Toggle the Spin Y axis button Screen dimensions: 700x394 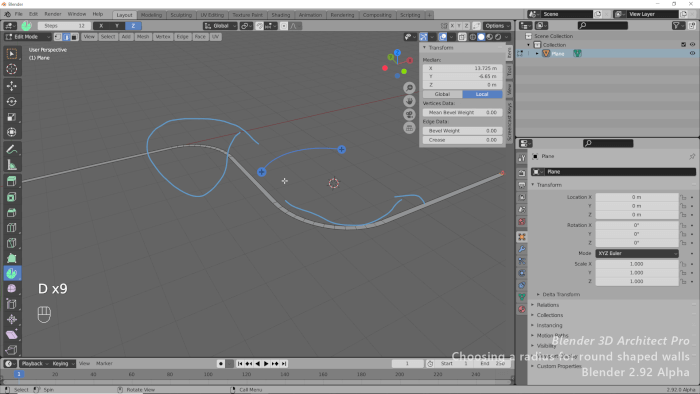117,26
